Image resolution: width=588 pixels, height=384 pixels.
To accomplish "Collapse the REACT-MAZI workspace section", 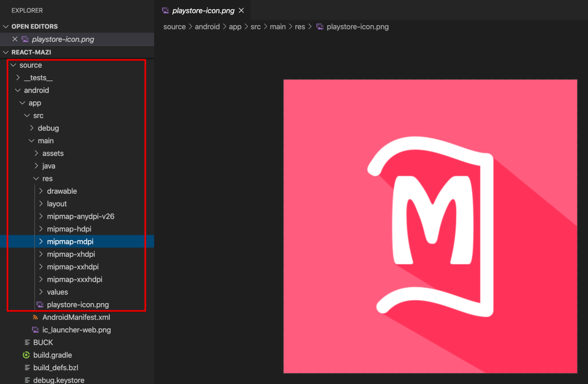I will [x=6, y=52].
